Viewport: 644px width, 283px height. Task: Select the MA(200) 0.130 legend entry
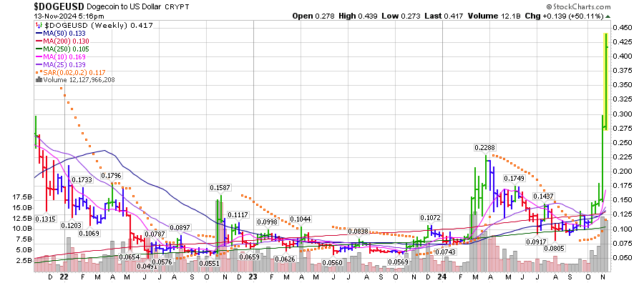(x=62, y=41)
